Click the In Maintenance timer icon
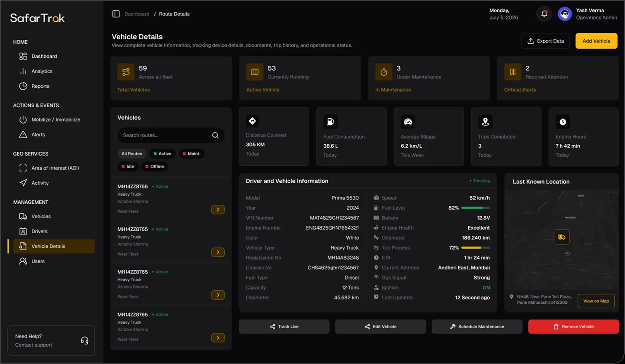Image resolution: width=625 pixels, height=364 pixels. pyautogui.click(x=384, y=72)
